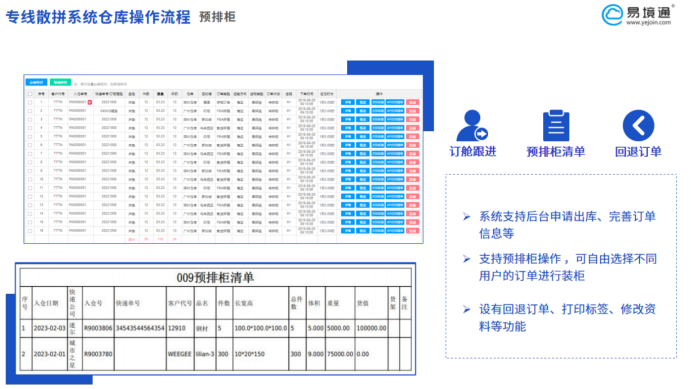
Task: Select the 2023-02-03 入仓日期 cell
Action: pos(49,328)
